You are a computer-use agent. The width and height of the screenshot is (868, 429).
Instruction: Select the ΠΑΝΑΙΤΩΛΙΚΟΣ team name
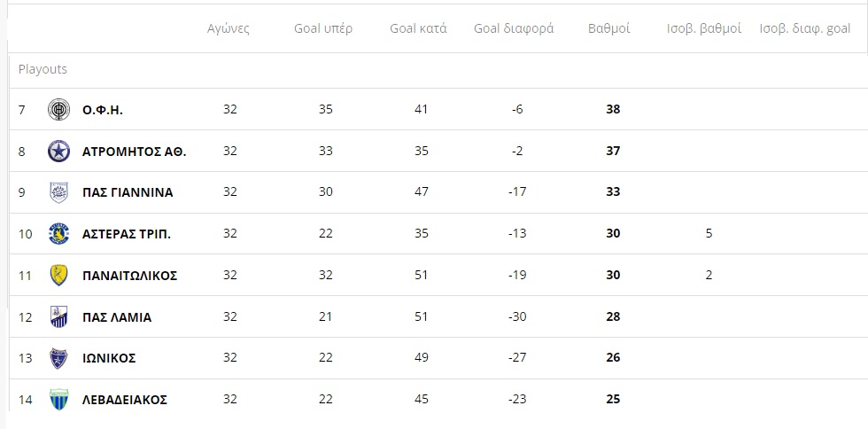point(129,276)
